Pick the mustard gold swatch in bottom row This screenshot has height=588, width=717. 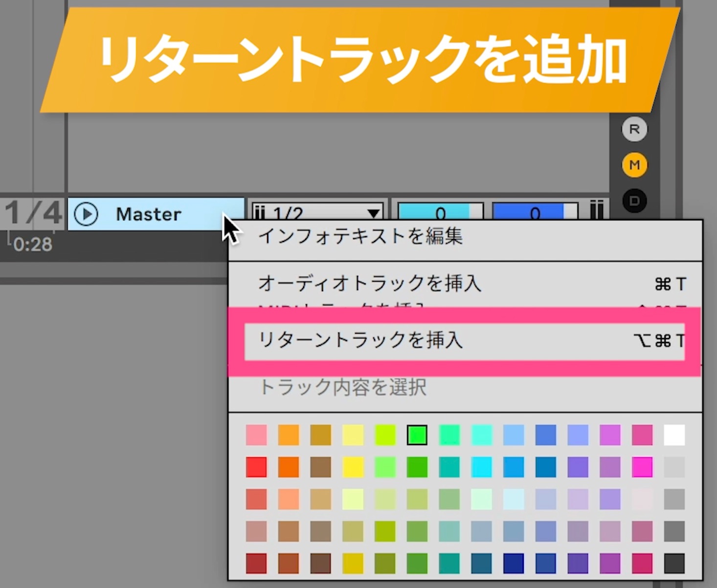click(353, 564)
